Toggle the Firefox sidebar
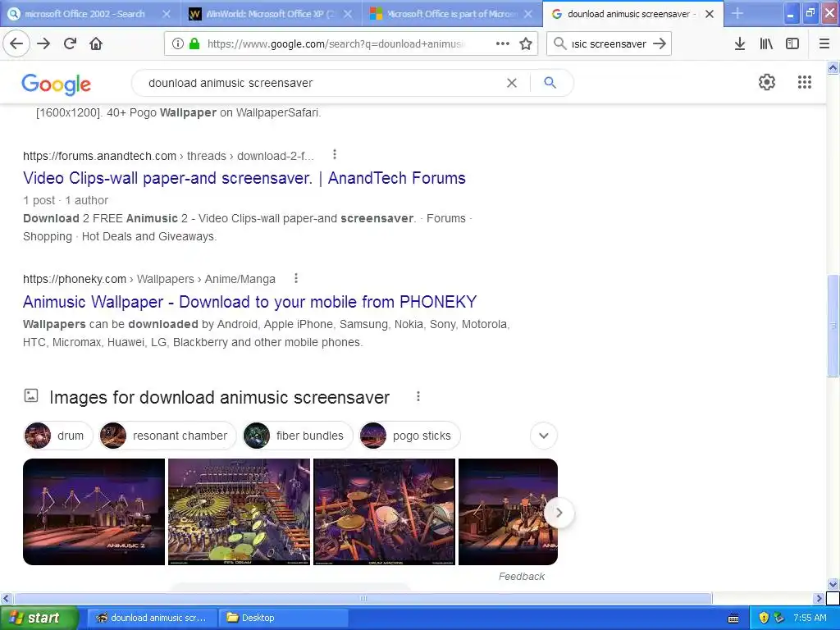Screen dimensions: 840x630 click(792, 43)
